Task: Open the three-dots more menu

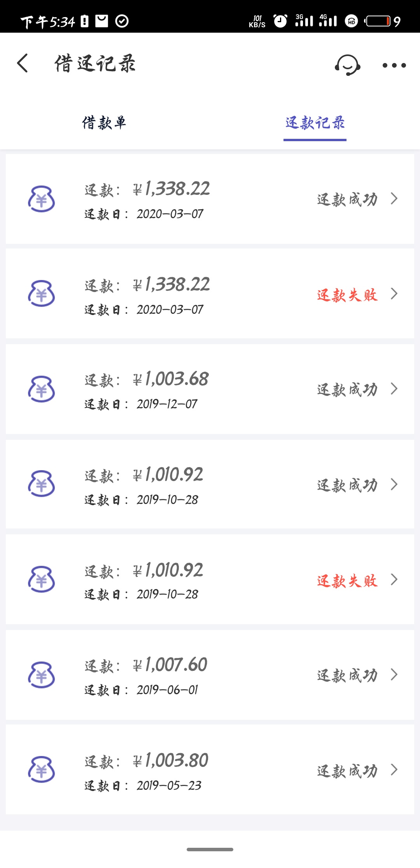Action: pyautogui.click(x=394, y=65)
